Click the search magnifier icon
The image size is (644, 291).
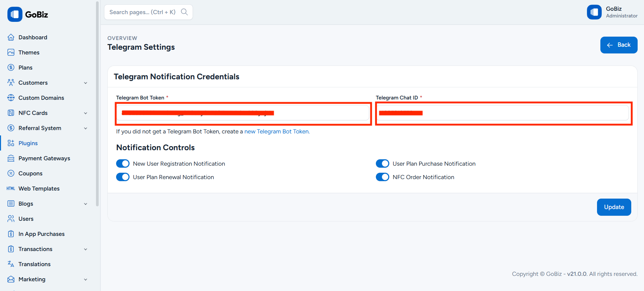pos(184,12)
